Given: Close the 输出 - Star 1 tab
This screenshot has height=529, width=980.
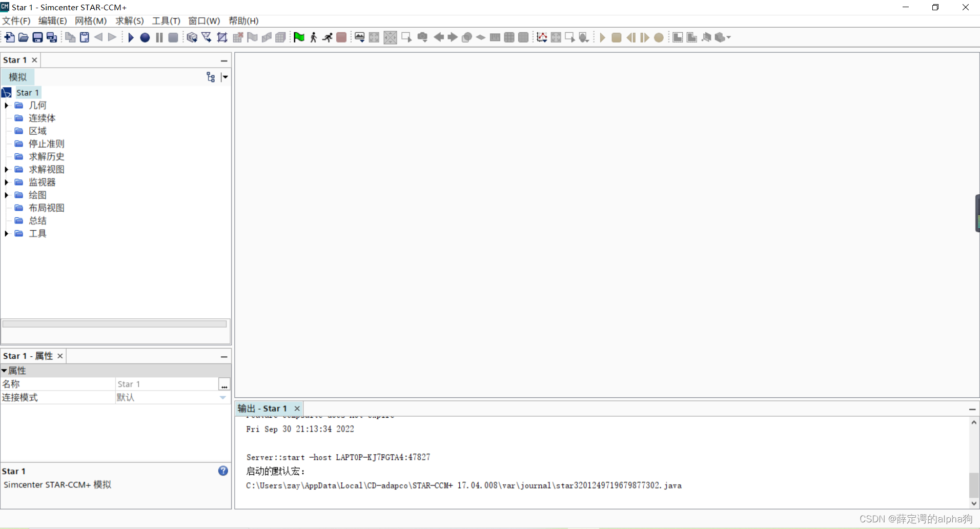Looking at the screenshot, I should [297, 409].
